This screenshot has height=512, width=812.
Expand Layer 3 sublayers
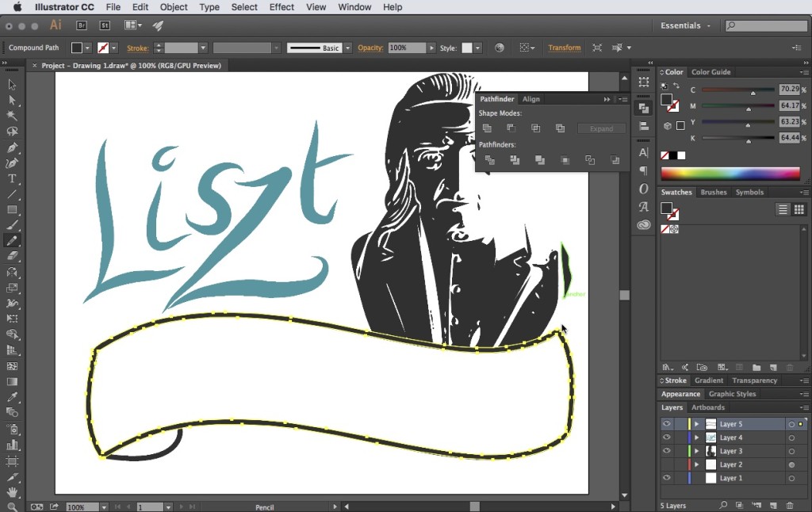696,451
